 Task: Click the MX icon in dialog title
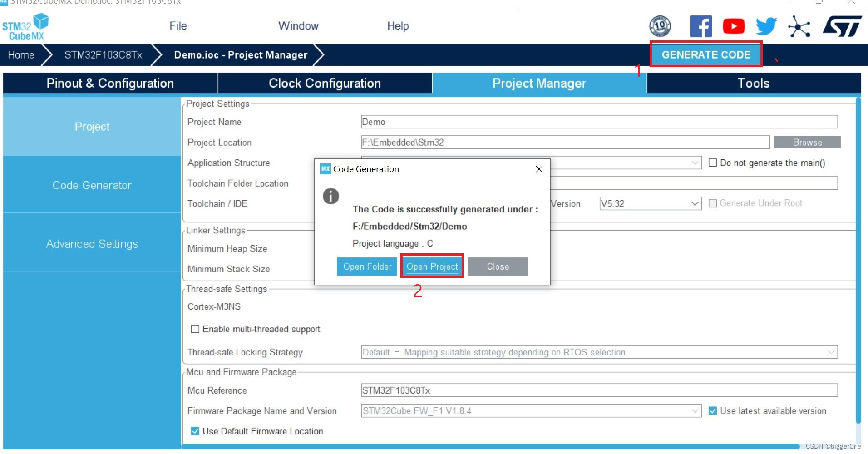tap(325, 169)
